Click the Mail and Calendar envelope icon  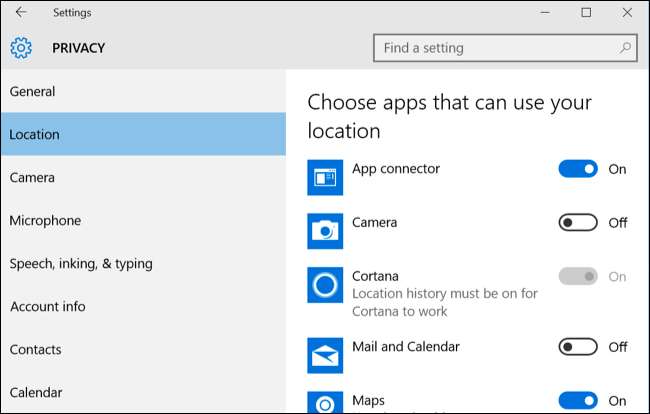point(325,355)
